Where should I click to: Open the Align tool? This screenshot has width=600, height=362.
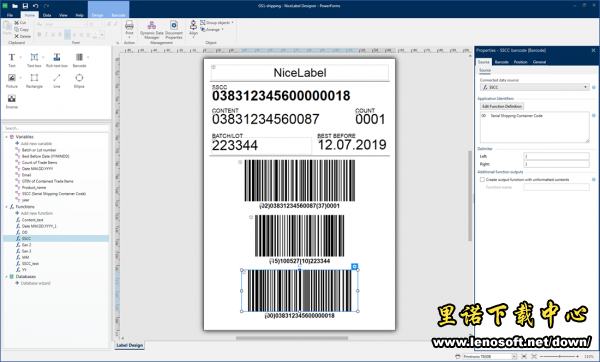click(194, 29)
